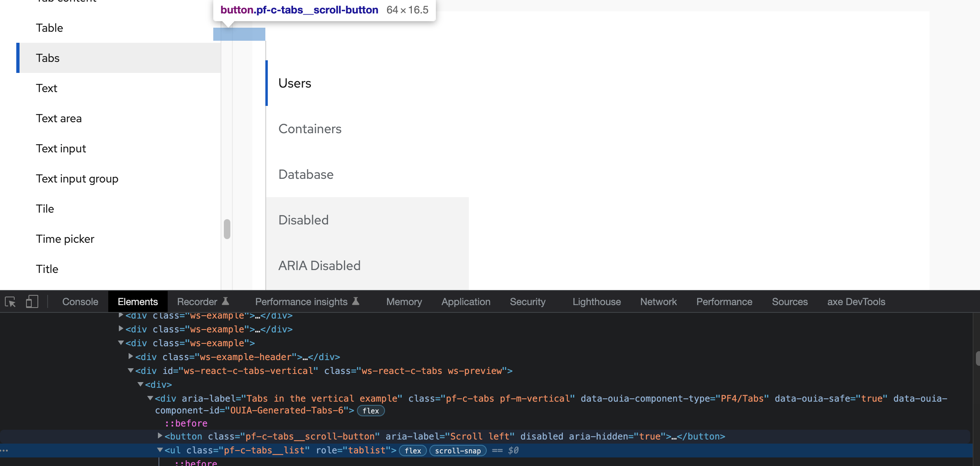The image size is (980, 466).
Task: Click the scroll-snap badge on the ul element
Action: point(458,451)
